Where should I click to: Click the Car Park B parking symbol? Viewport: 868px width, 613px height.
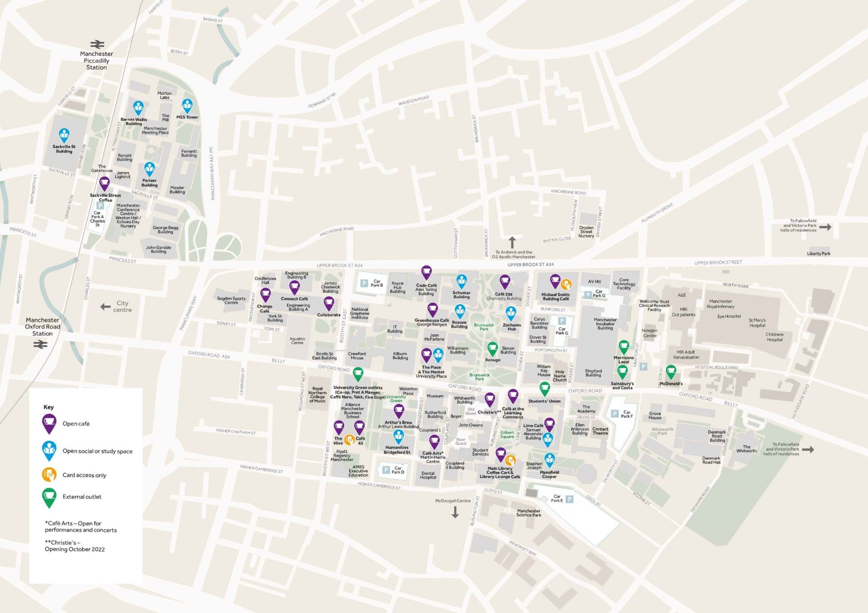click(364, 284)
